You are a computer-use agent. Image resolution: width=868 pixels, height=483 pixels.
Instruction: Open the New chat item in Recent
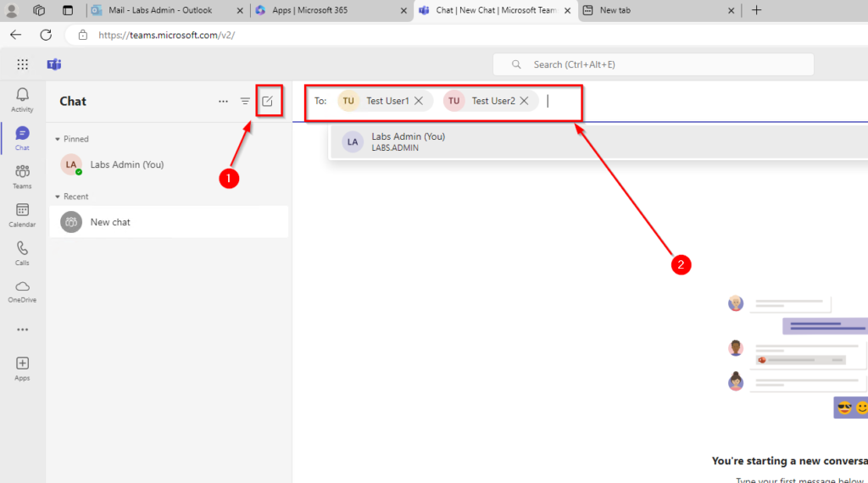point(169,222)
